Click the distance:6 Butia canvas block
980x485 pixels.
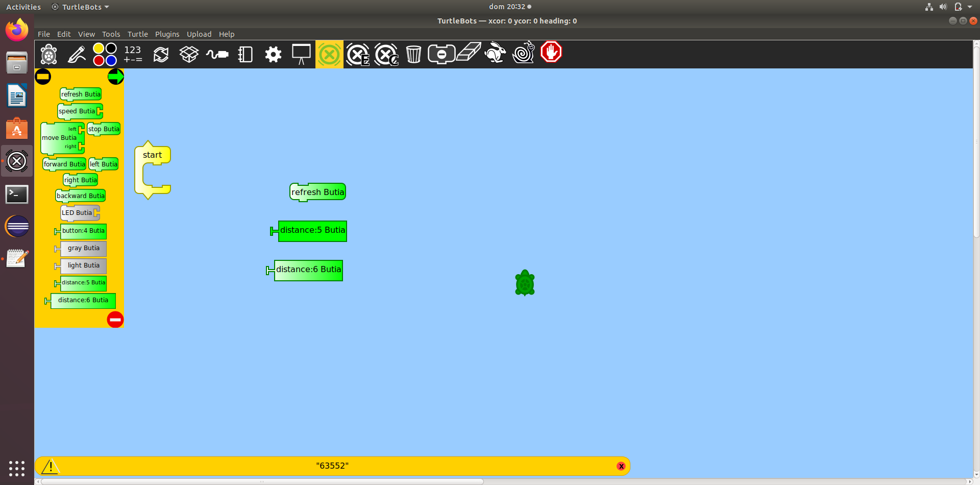coord(305,270)
